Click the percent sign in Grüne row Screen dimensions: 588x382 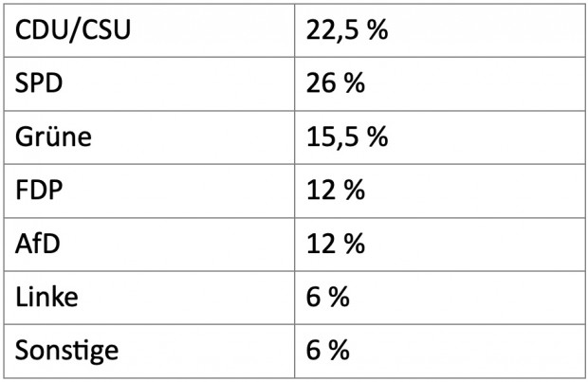coord(377,136)
